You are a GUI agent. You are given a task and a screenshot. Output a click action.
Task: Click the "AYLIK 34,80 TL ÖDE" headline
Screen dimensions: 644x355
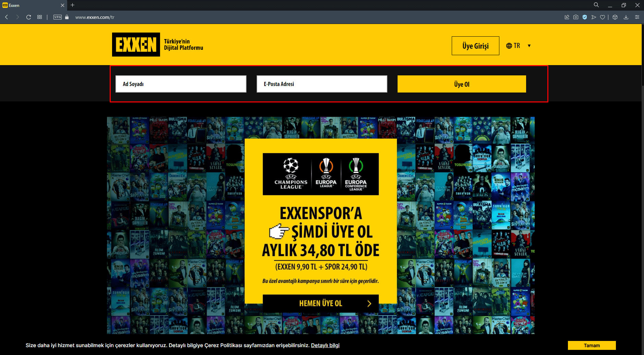click(321, 250)
